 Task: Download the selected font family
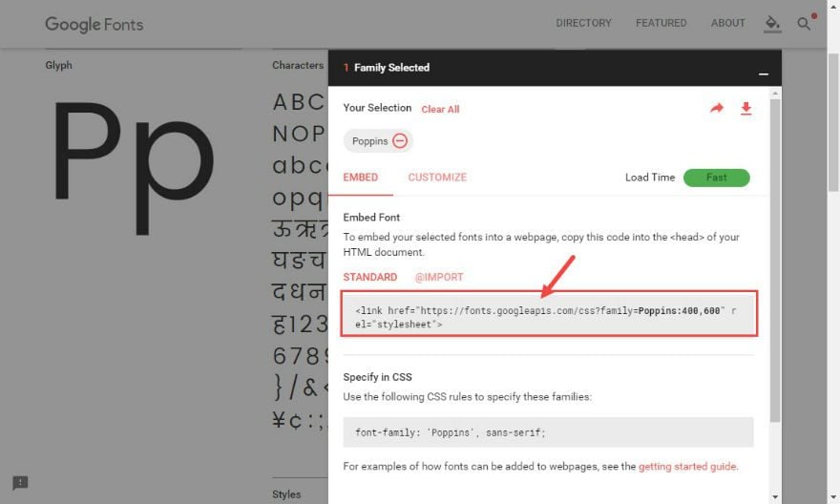(746, 109)
